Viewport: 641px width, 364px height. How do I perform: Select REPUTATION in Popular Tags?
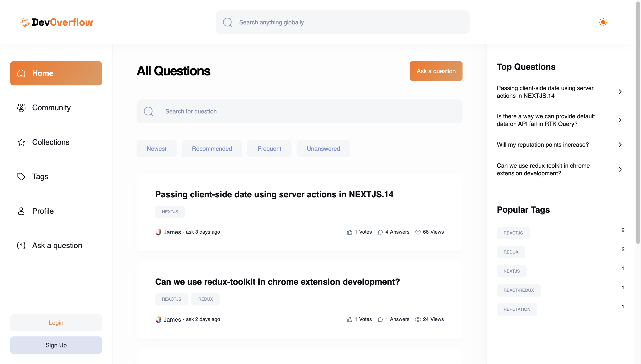point(517,310)
